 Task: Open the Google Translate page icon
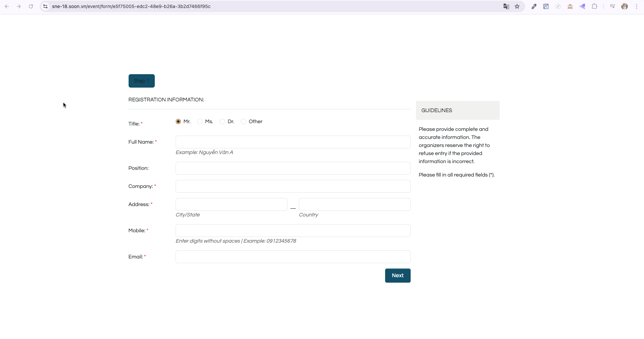tap(506, 6)
